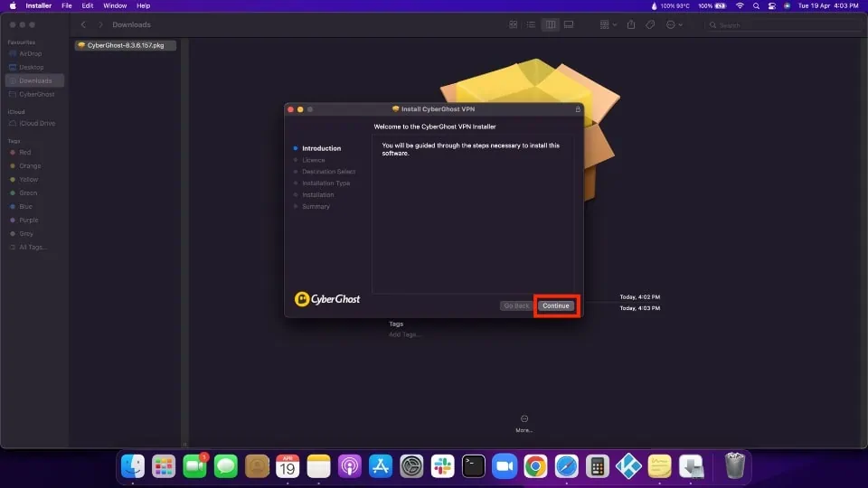Open FaceTime from the Dock
The image size is (868, 488).
point(195,466)
